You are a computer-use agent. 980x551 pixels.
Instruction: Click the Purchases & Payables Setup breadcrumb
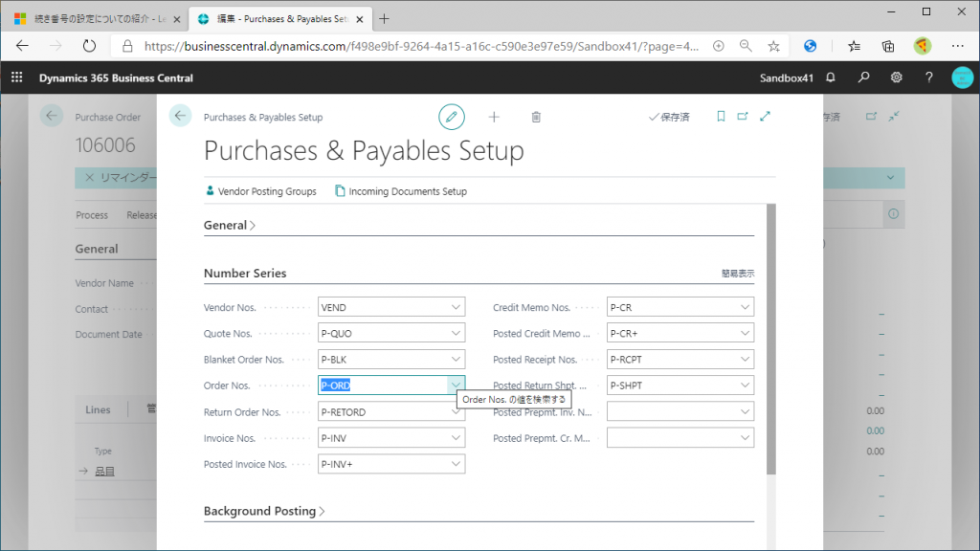coord(263,117)
